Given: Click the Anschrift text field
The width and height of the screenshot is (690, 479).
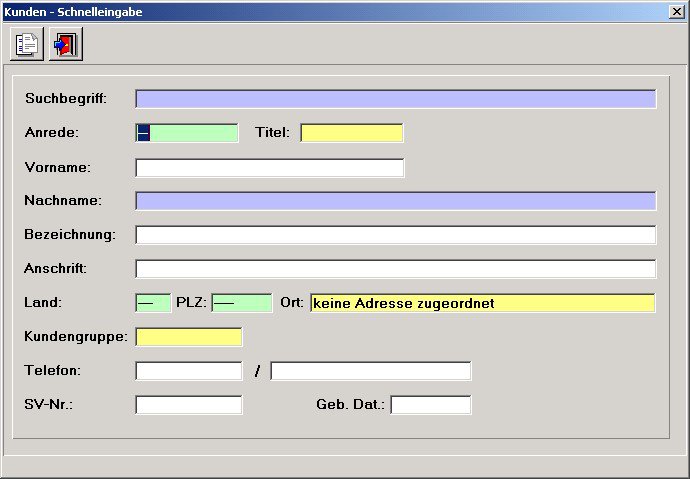Looking at the screenshot, I should (x=395, y=269).
